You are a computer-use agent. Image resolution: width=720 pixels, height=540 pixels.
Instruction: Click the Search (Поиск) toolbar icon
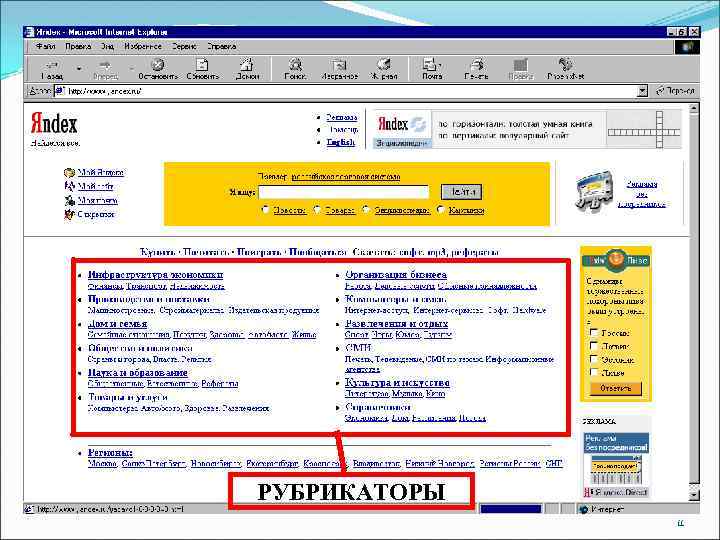click(x=295, y=64)
